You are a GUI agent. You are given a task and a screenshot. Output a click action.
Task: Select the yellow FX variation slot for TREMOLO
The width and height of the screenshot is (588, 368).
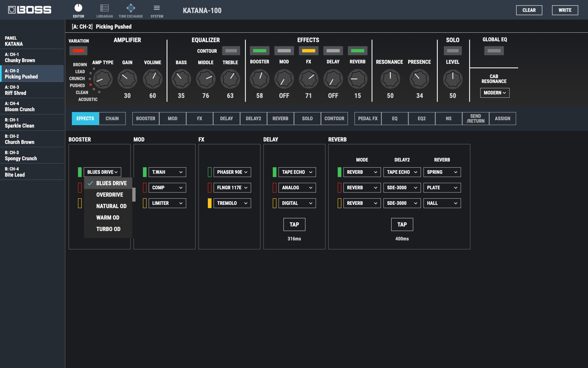coord(210,203)
